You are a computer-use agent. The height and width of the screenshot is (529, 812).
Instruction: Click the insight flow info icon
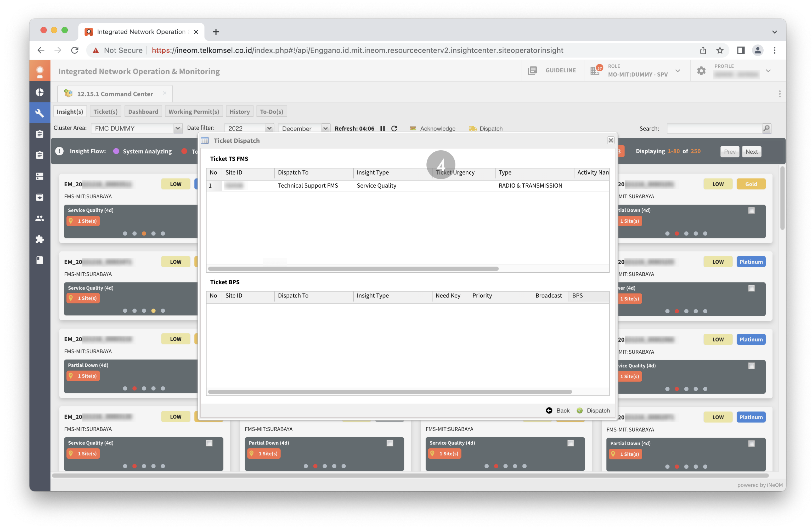click(x=59, y=151)
